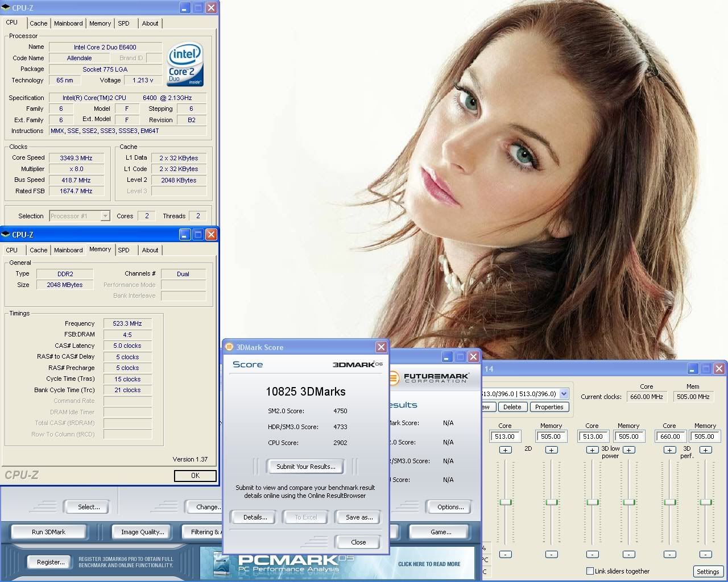Open About tab in Memory CPU-Z window
The width and height of the screenshot is (728, 582).
coord(150,250)
